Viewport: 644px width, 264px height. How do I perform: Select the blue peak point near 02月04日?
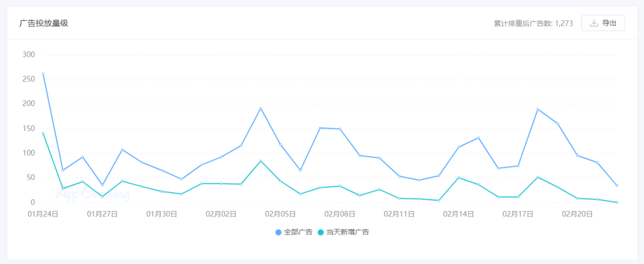point(261,108)
